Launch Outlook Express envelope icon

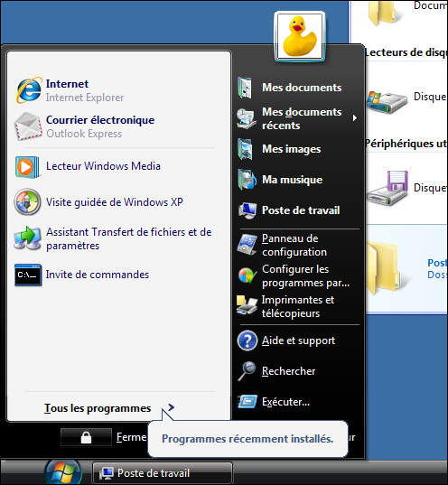tap(28, 126)
